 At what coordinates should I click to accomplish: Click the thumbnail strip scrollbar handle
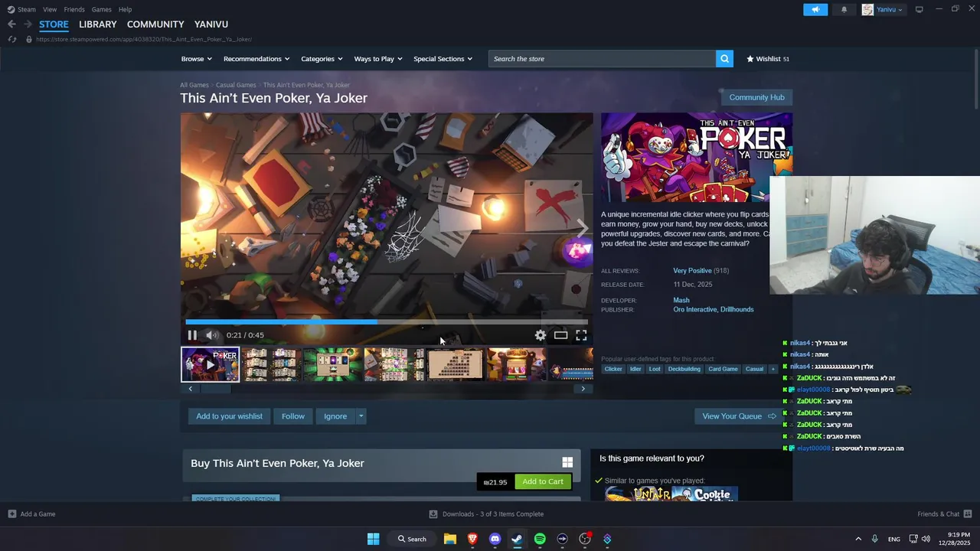click(x=215, y=389)
